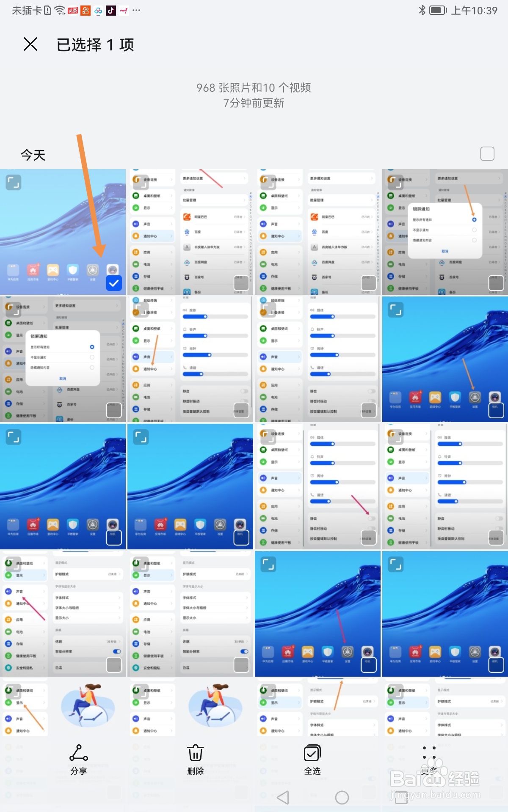Tap the TikTok notification icon in the status bar
The image size is (508, 812).
111,10
